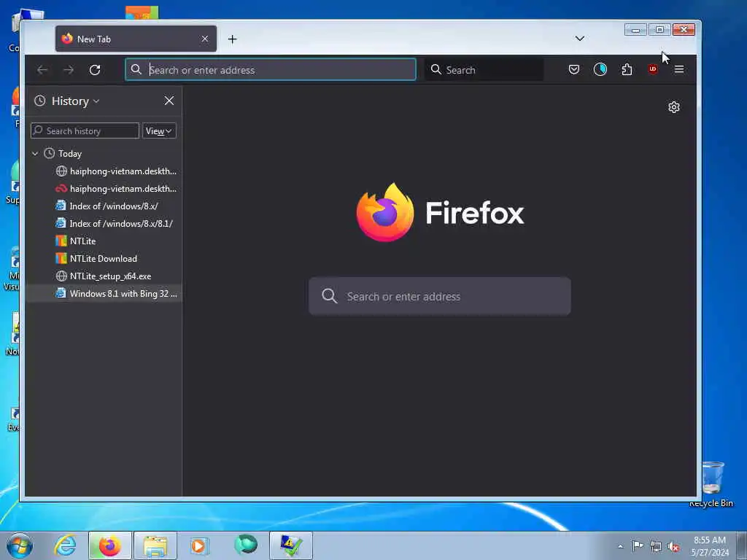Open a new tab with the plus button
747x560 pixels.
[x=232, y=39]
